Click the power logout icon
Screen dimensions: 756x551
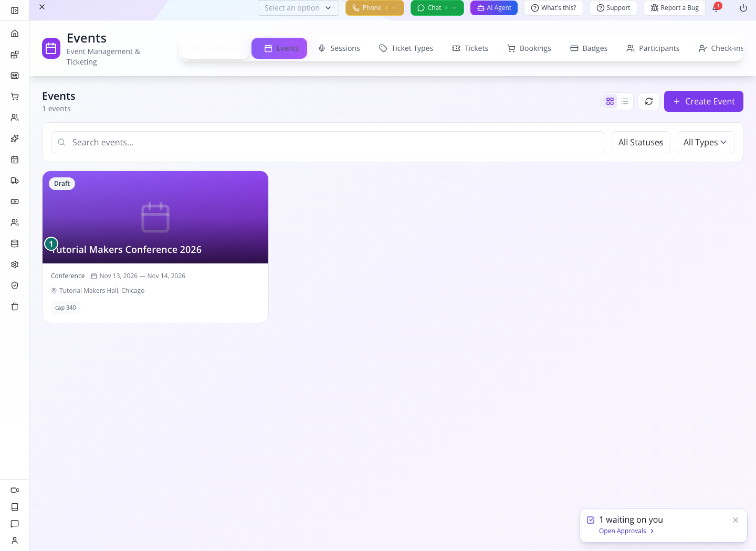point(743,8)
